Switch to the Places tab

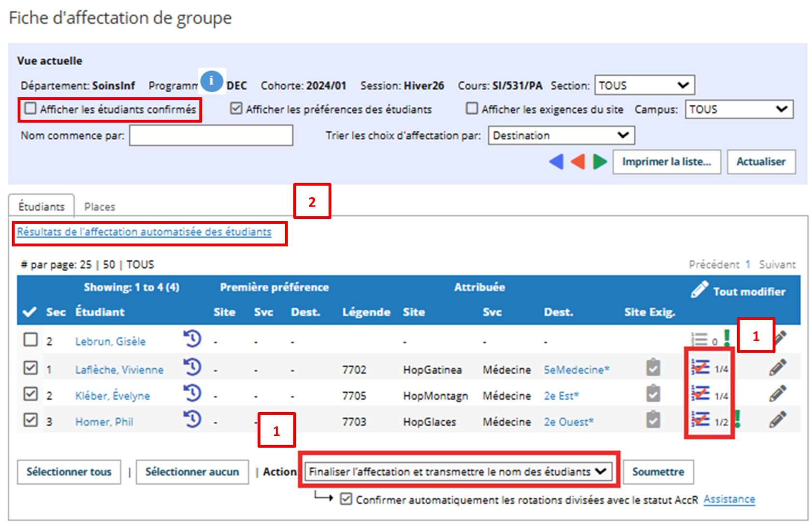coord(100,207)
